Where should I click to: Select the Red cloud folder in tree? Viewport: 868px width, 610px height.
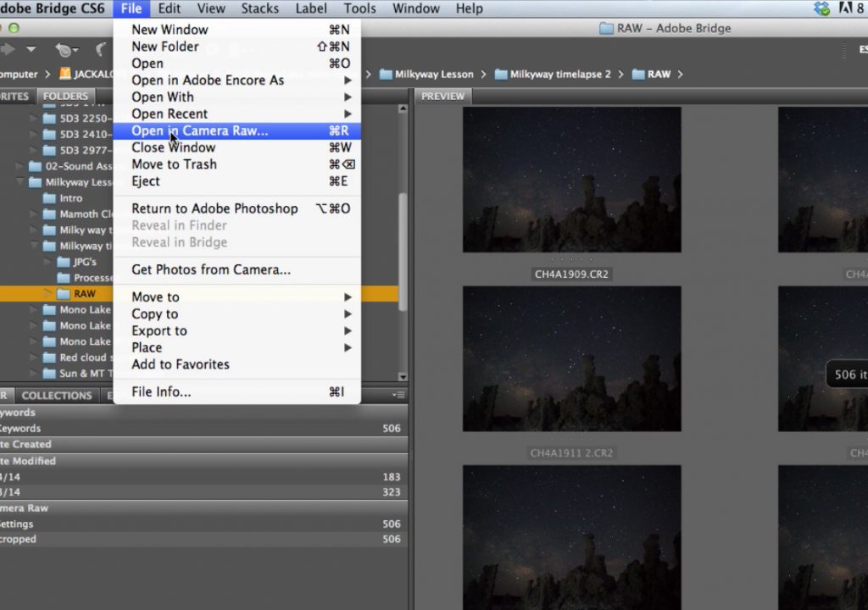click(x=77, y=358)
